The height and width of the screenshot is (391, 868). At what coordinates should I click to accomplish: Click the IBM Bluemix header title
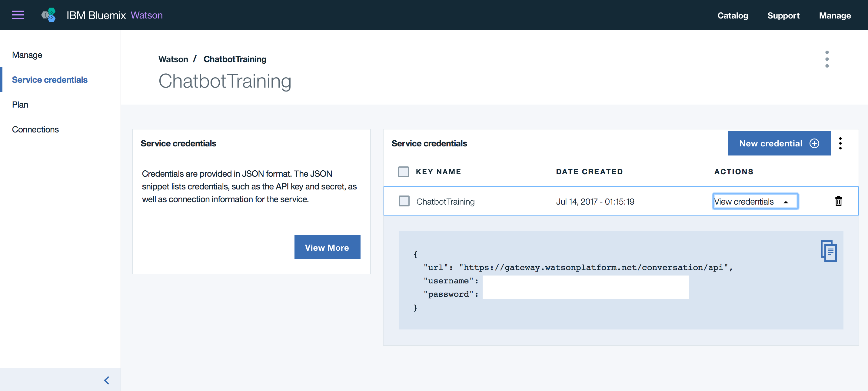(96, 15)
